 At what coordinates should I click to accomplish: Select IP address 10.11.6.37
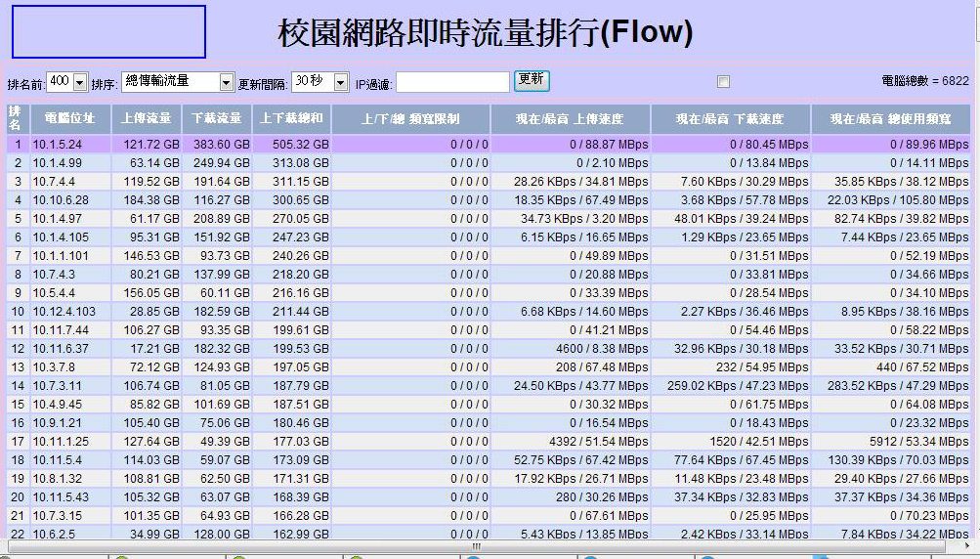tap(61, 349)
